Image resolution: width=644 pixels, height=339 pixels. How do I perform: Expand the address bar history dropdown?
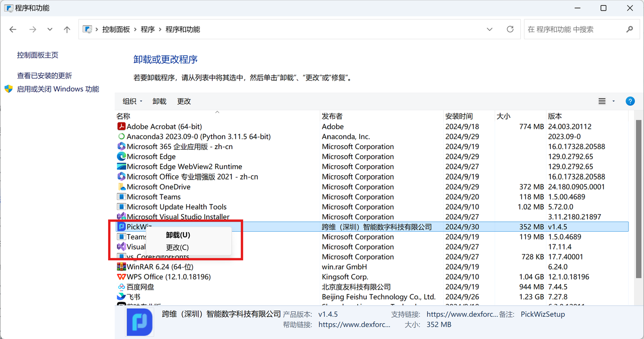point(490,29)
